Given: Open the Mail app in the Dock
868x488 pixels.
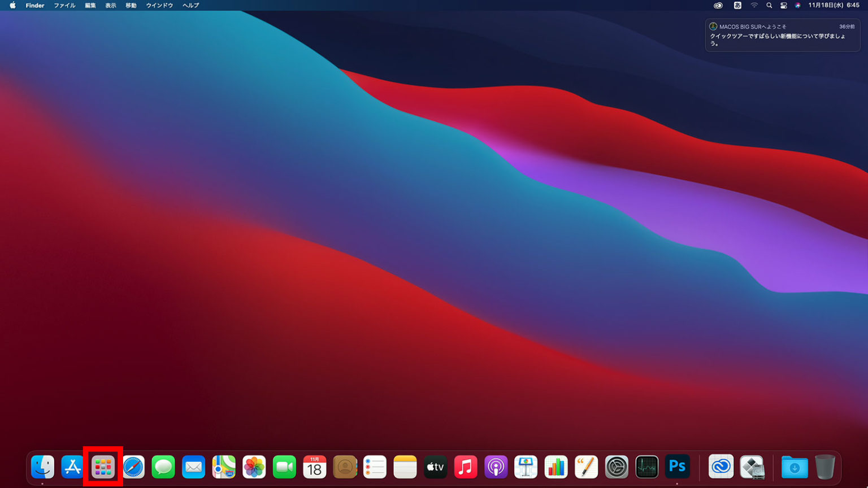Looking at the screenshot, I should [194, 467].
